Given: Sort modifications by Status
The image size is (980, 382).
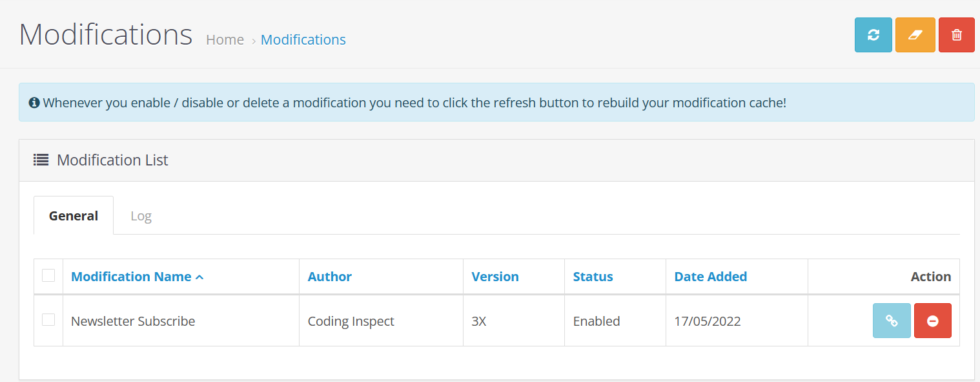Looking at the screenshot, I should (x=593, y=277).
